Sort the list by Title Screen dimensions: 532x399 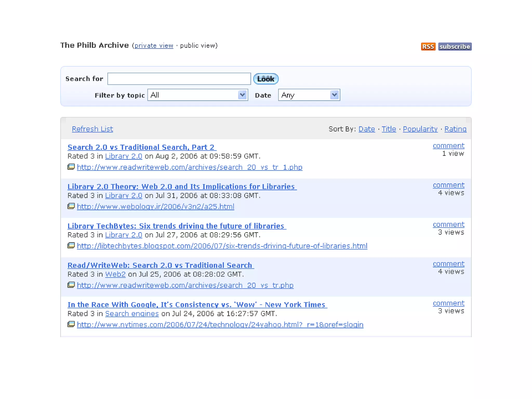pos(389,129)
